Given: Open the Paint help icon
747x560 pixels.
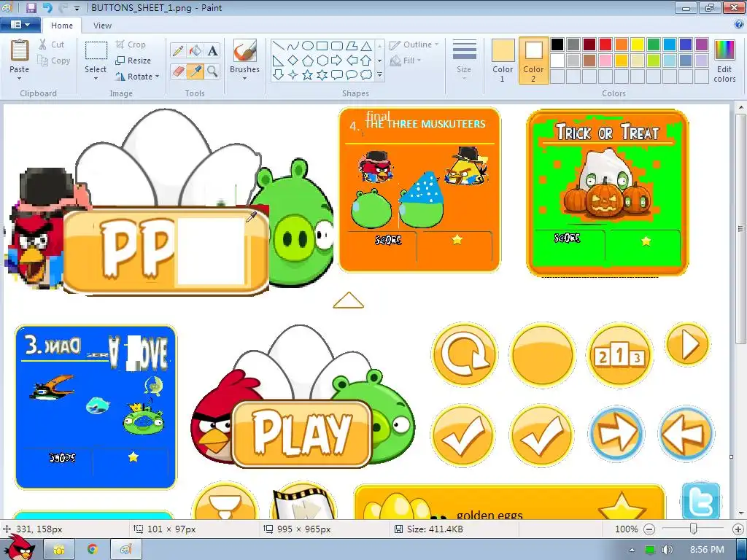Looking at the screenshot, I should pos(739,25).
